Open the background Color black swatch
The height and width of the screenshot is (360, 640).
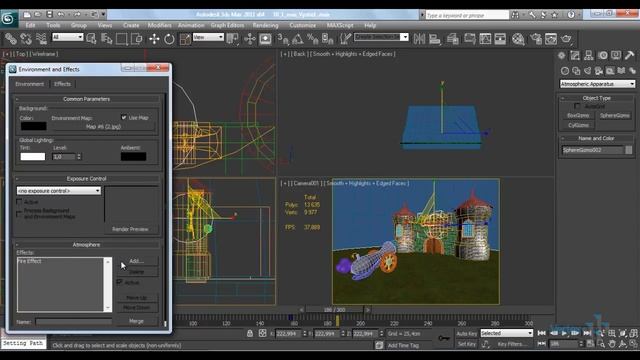click(33, 126)
